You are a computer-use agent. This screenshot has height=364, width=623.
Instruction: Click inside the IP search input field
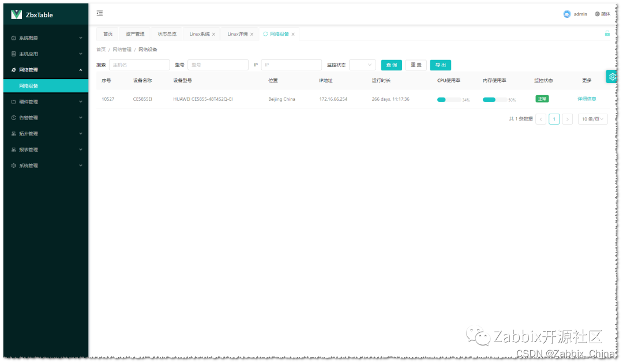click(291, 65)
